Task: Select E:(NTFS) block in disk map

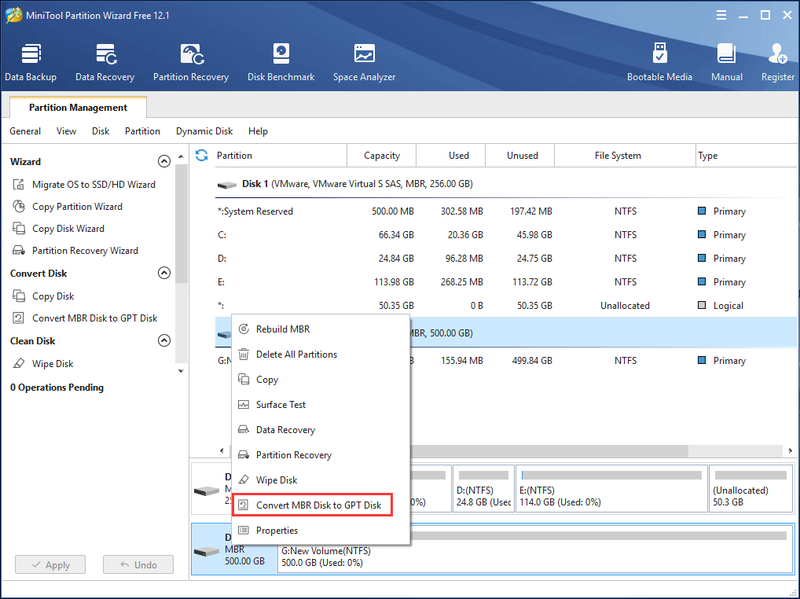Action: [612, 489]
